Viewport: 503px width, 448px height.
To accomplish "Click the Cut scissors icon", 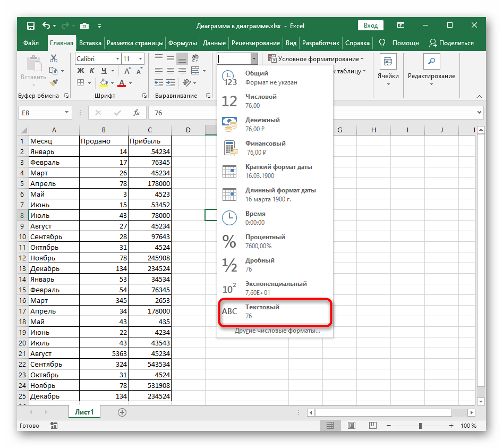I will (53, 59).
